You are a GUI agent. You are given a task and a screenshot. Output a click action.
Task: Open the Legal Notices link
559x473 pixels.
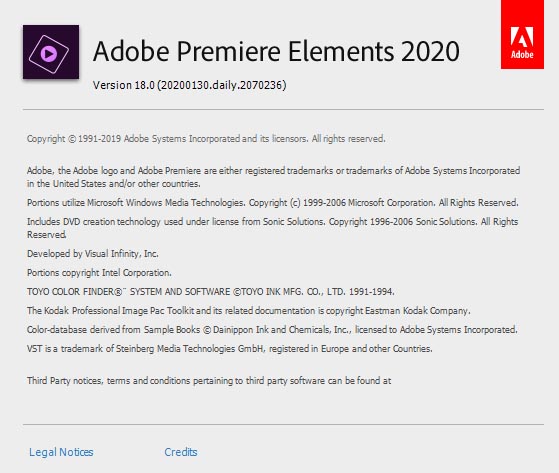click(61, 452)
